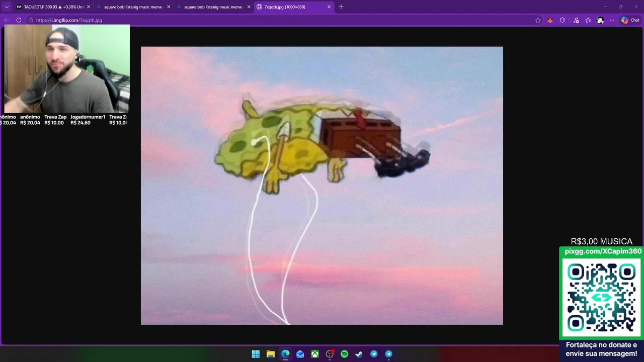Close the first square bob listenig music tab
This screenshot has width=644, height=362.
pos(169,7)
